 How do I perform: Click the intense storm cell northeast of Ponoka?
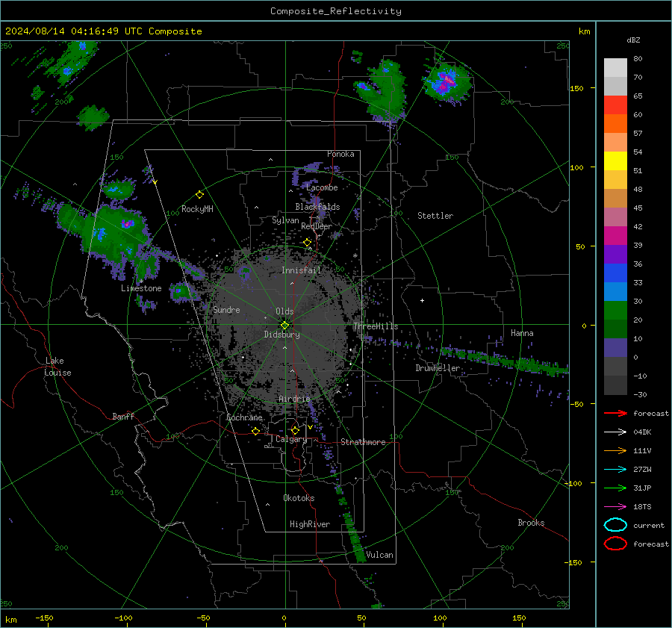pyautogui.click(x=447, y=83)
